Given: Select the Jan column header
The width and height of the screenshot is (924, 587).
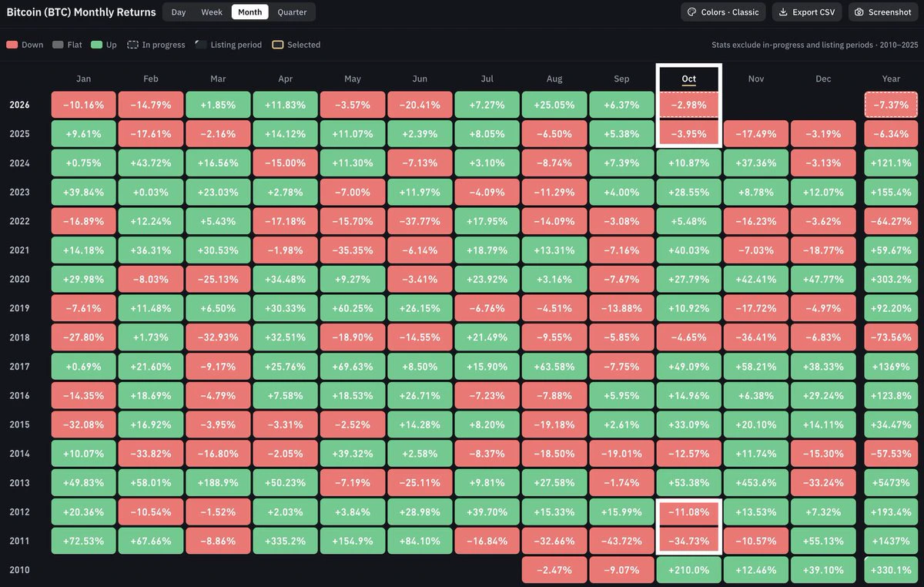Looking at the screenshot, I should [83, 79].
